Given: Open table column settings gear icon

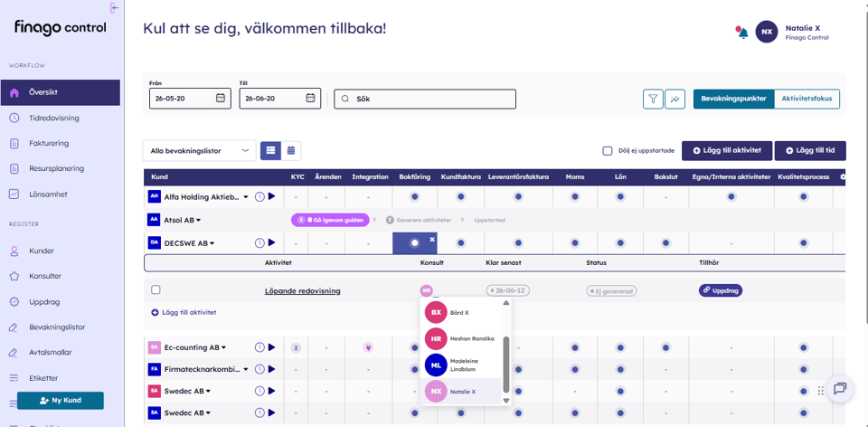Looking at the screenshot, I should (x=843, y=177).
